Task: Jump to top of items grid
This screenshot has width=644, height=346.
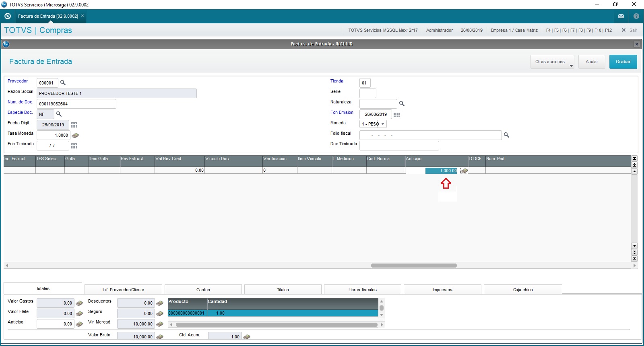Action: click(x=634, y=159)
